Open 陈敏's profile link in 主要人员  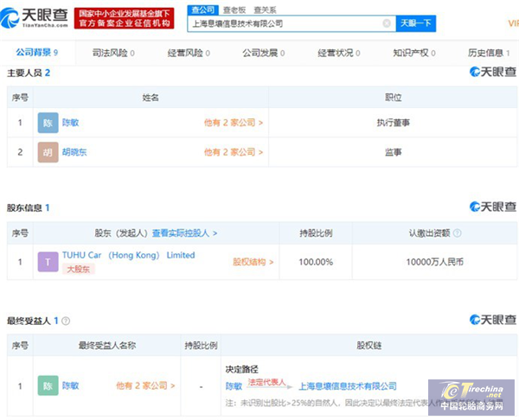click(x=71, y=123)
